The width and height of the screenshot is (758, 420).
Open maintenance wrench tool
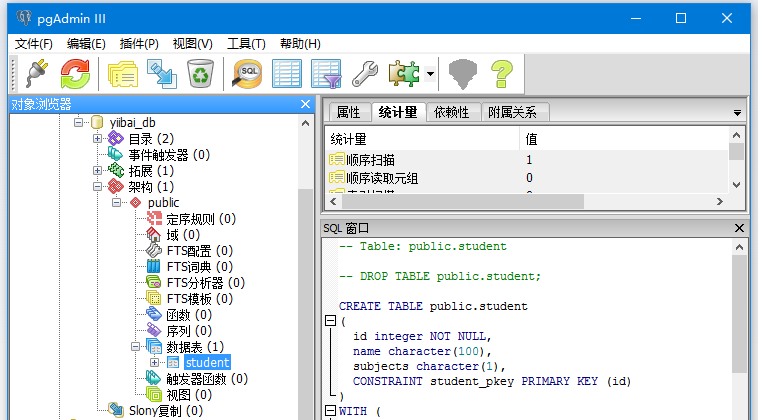tap(364, 73)
